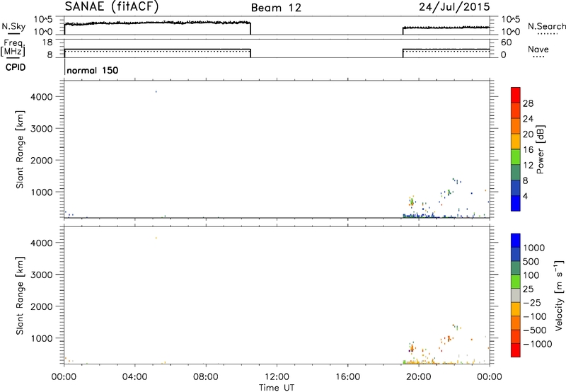566x392 pixels.
Task: Select the 08:00 time tick label
Action: pos(206,377)
